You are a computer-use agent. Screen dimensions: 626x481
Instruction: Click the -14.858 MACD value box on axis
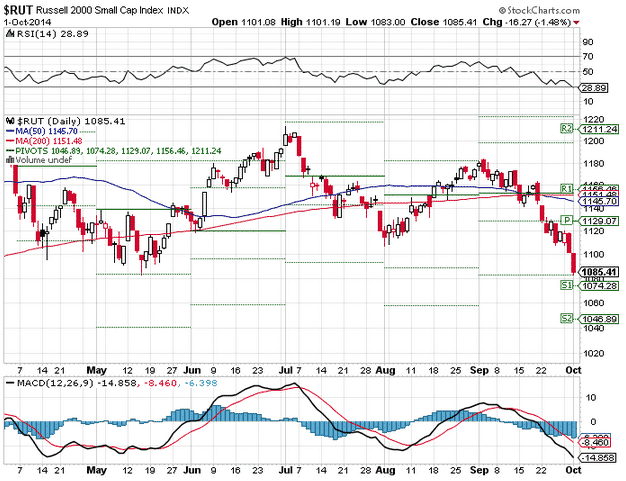click(x=597, y=457)
